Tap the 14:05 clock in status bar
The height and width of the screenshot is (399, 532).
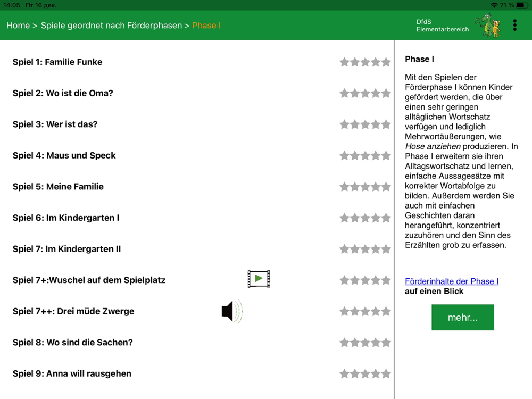[x=12, y=5]
